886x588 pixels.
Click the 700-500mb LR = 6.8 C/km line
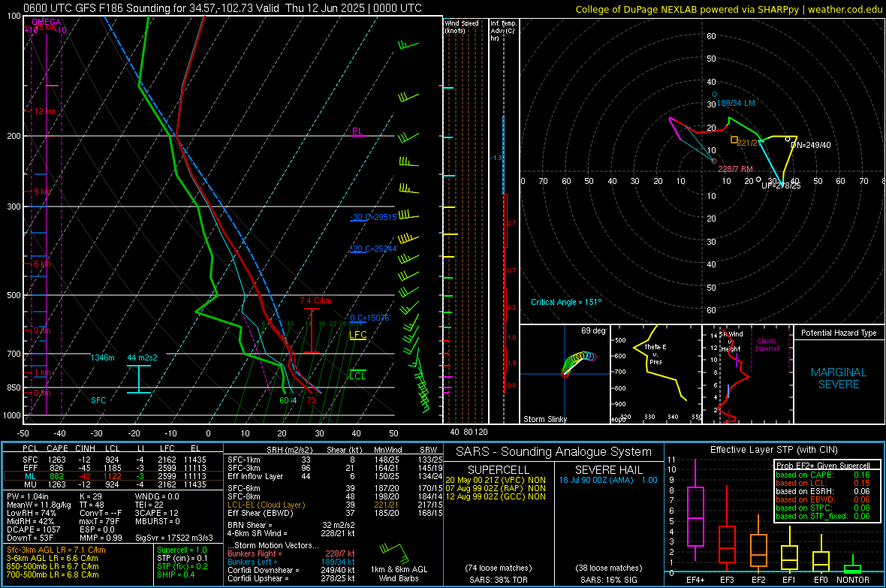pos(53,575)
